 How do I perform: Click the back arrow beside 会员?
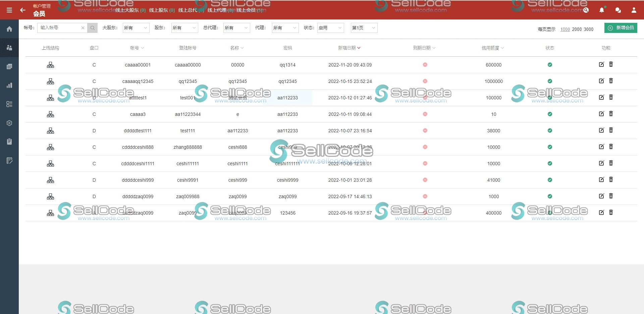coord(22,10)
